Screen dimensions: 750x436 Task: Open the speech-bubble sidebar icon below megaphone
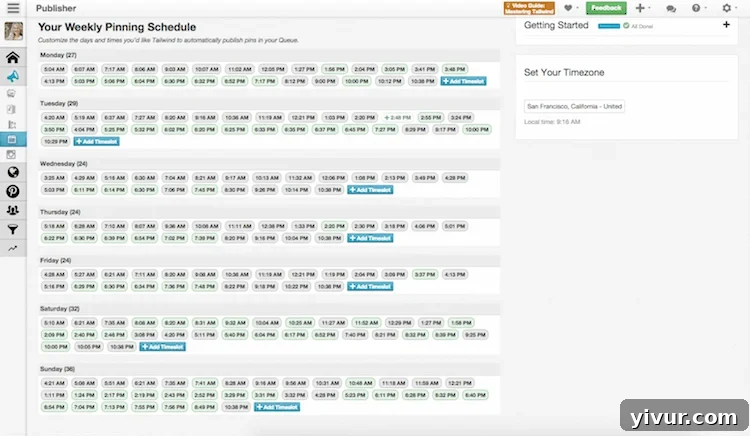[x=11, y=93]
